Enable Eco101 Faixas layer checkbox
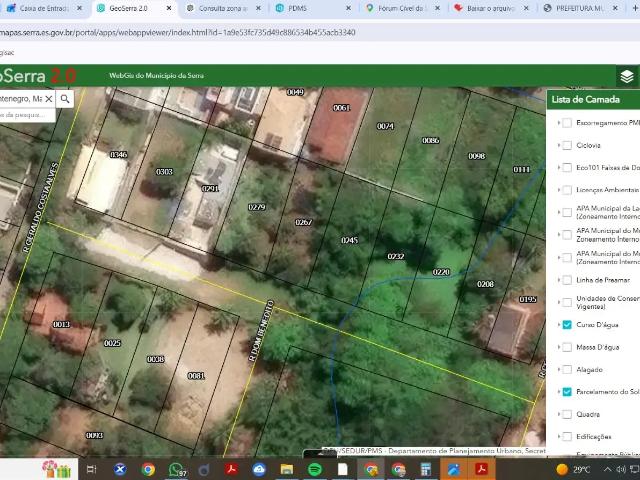 [567, 168]
